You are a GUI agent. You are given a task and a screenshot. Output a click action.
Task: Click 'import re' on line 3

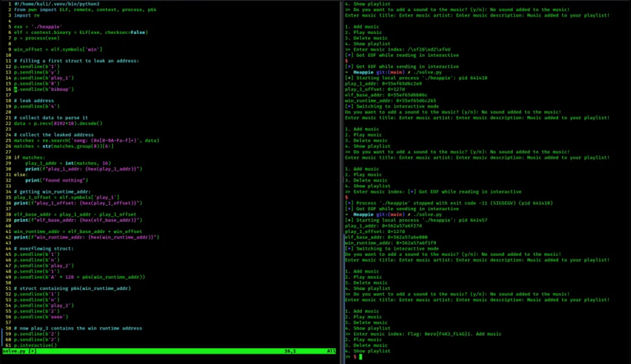[x=27, y=15]
